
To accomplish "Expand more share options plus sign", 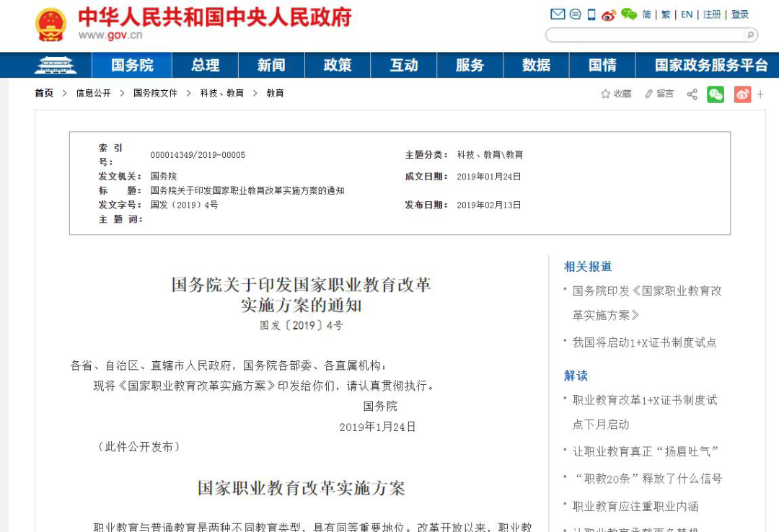I will point(760,94).
